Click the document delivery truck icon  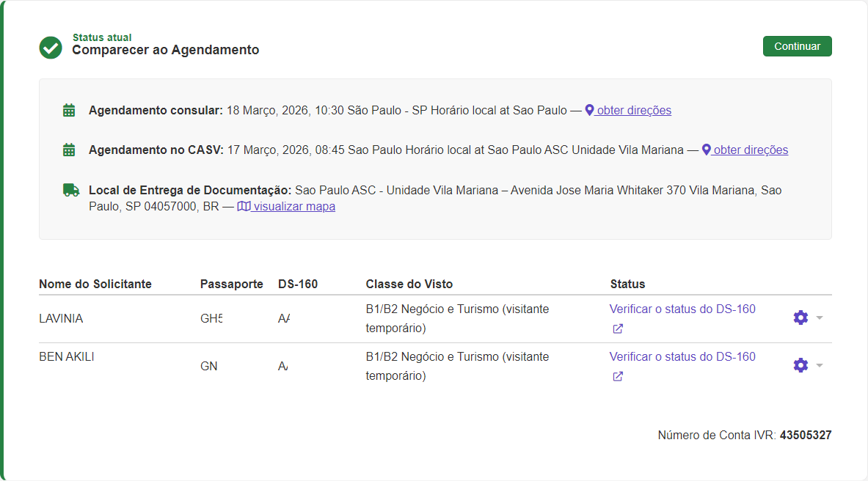(x=70, y=190)
